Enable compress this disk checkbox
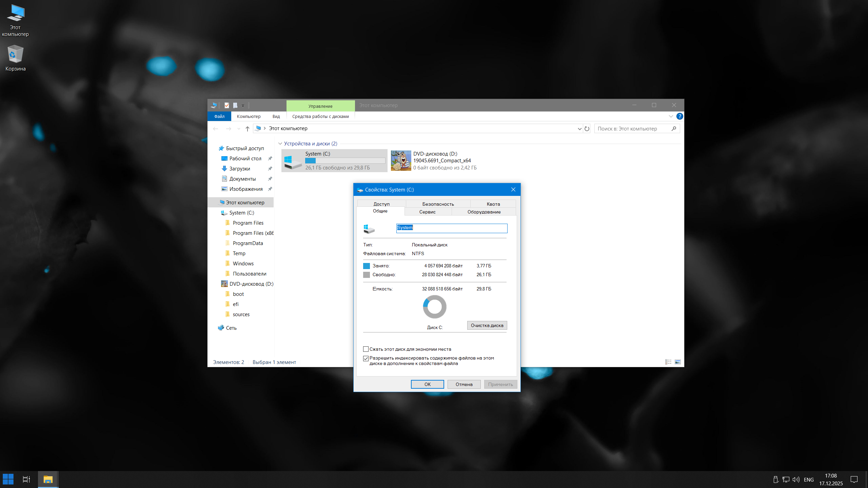868x488 pixels. [x=366, y=349]
